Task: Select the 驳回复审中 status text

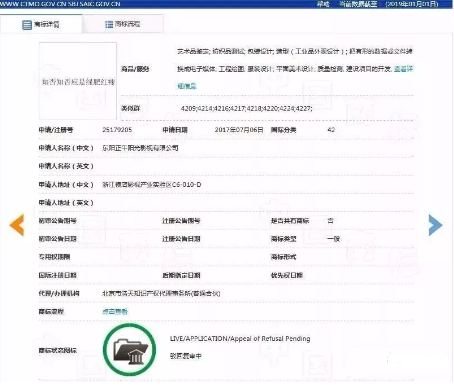Action: click(x=186, y=356)
